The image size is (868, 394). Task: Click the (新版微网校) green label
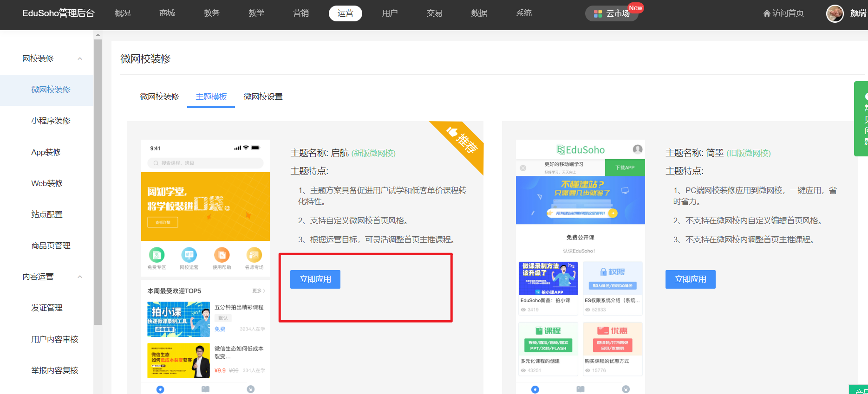click(x=373, y=153)
